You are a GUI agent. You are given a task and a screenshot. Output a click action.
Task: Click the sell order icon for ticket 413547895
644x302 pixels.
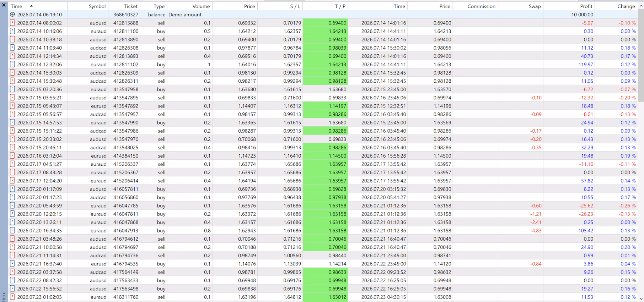click(12, 98)
